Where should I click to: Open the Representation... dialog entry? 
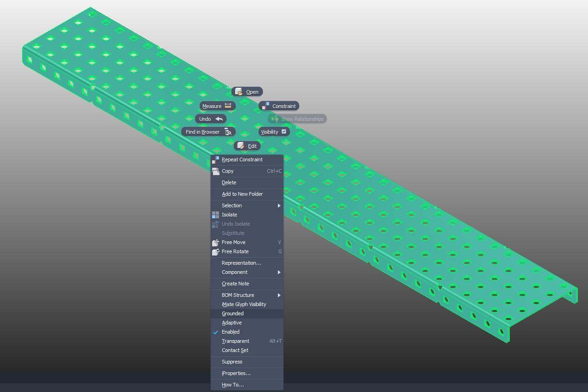[x=247, y=263]
